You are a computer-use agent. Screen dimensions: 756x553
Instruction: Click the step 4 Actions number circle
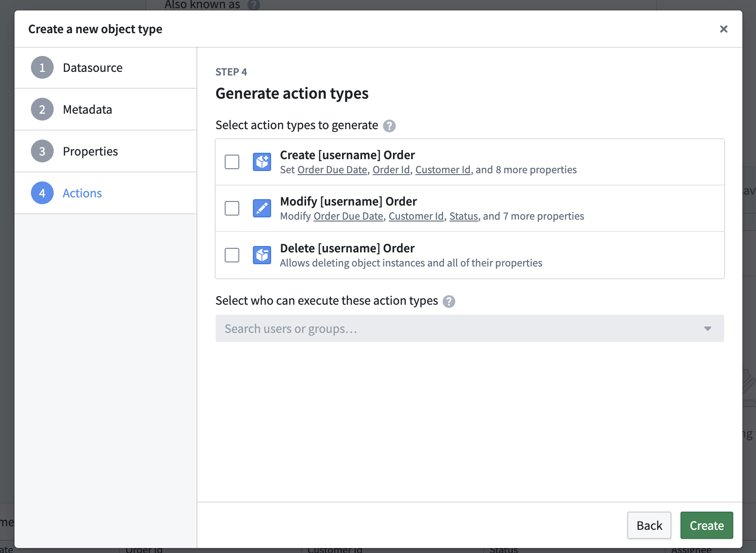point(42,193)
